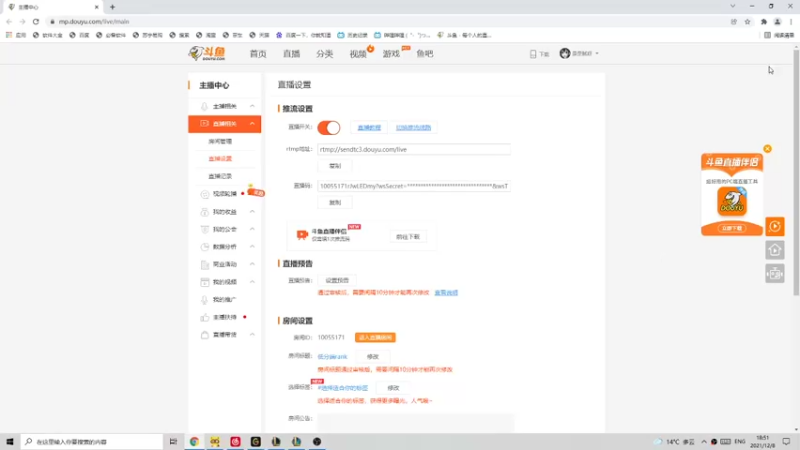
Task: Open 首页 in top navigation
Action: click(x=258, y=54)
